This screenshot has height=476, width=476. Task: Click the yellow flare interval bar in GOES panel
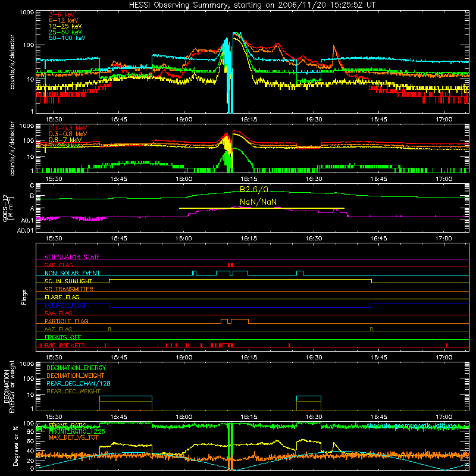click(x=262, y=208)
